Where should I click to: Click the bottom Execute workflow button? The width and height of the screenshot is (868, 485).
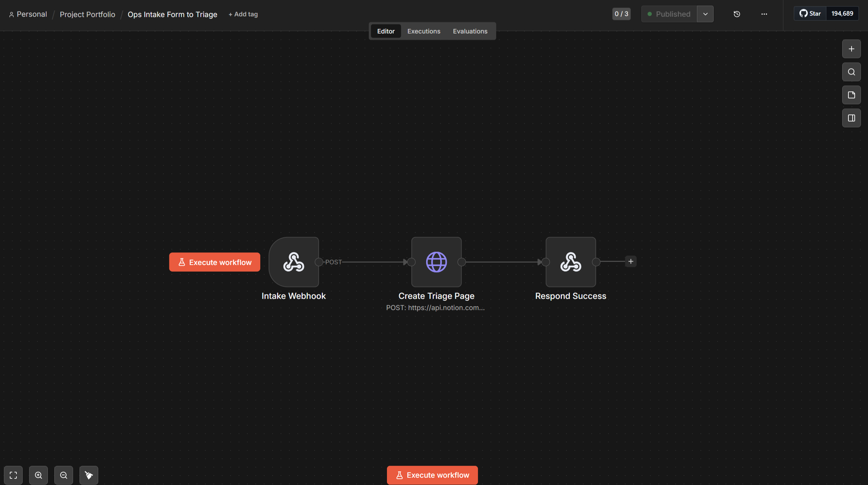tap(432, 475)
